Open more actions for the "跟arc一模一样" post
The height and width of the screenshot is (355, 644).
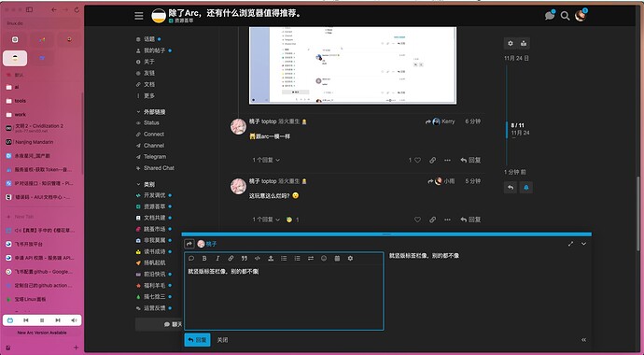tap(447, 161)
